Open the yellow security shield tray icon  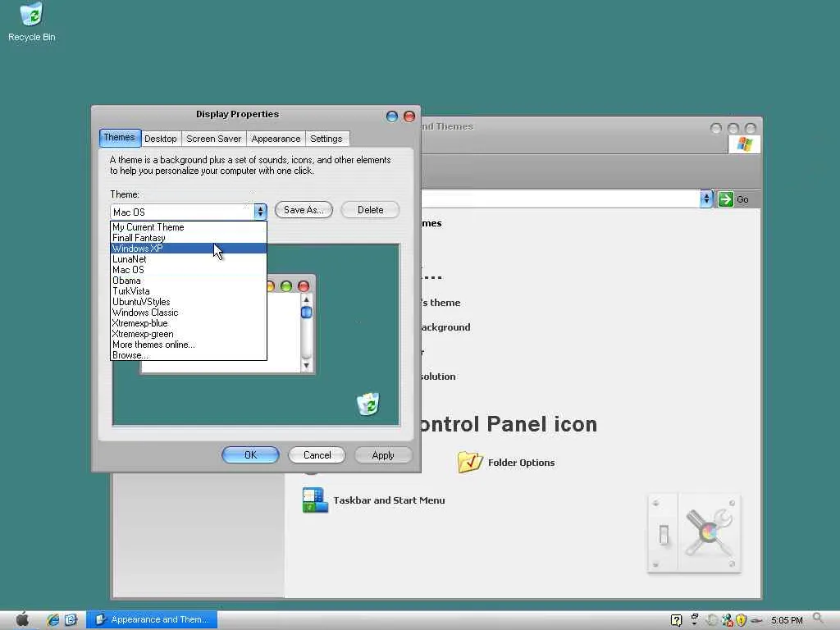click(741, 620)
